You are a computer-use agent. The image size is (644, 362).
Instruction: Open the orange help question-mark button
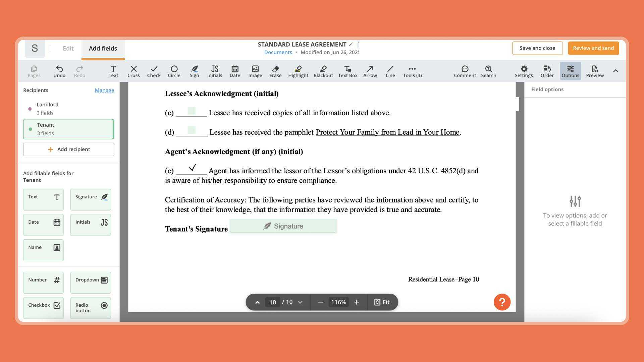coord(502,302)
